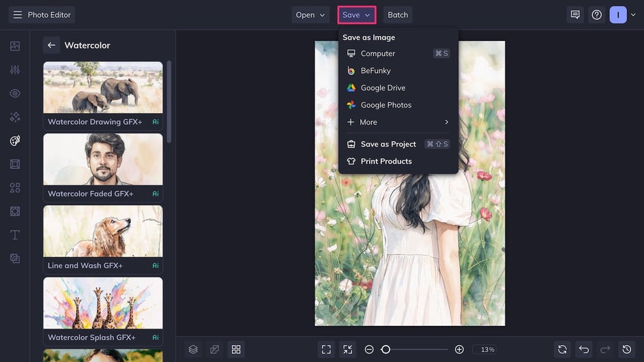Viewport: 644px width, 362px height.
Task: Expand the account chevron beside avatar
Action: pyautogui.click(x=633, y=15)
